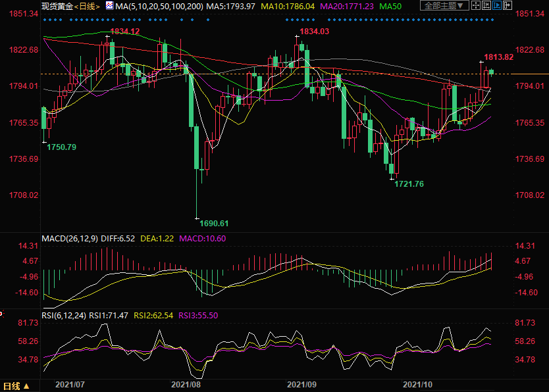Click the 2021/09 date on time axis
Image resolution: width=549 pixels, height=392 pixels.
[303, 383]
